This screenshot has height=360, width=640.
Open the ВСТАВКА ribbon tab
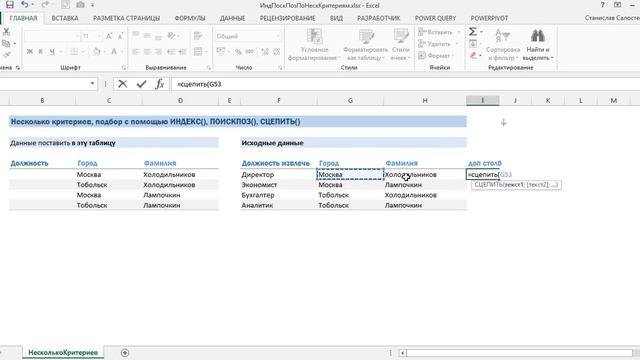(65, 18)
